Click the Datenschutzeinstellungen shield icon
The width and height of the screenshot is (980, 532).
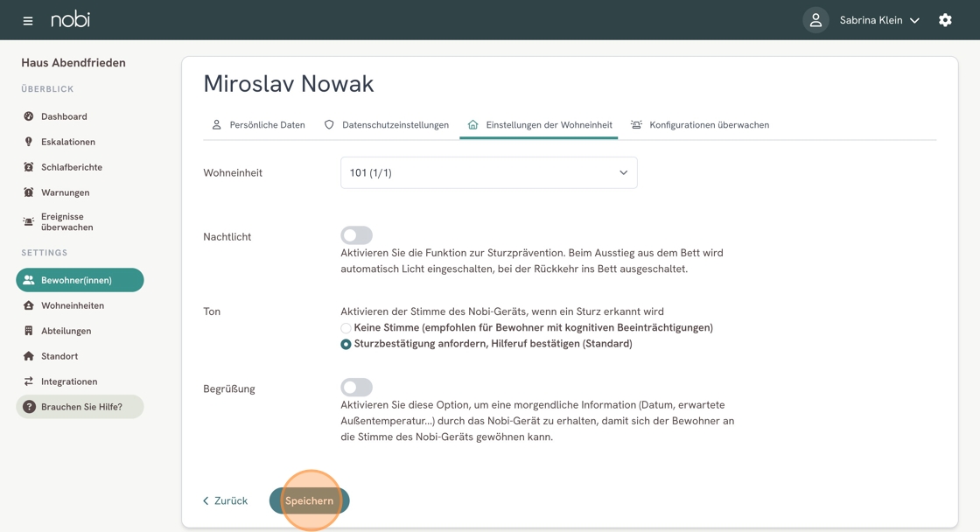(x=329, y=125)
